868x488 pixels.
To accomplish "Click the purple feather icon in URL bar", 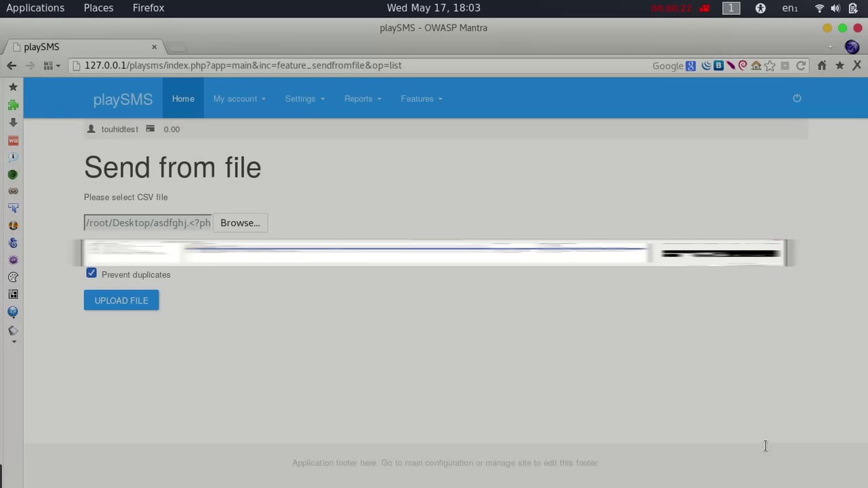I will pyautogui.click(x=730, y=66).
